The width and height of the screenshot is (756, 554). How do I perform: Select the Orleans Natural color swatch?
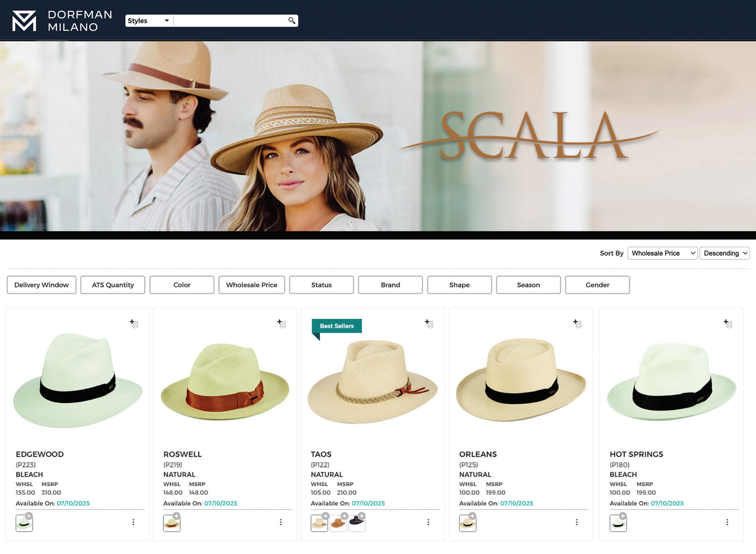[x=468, y=523]
